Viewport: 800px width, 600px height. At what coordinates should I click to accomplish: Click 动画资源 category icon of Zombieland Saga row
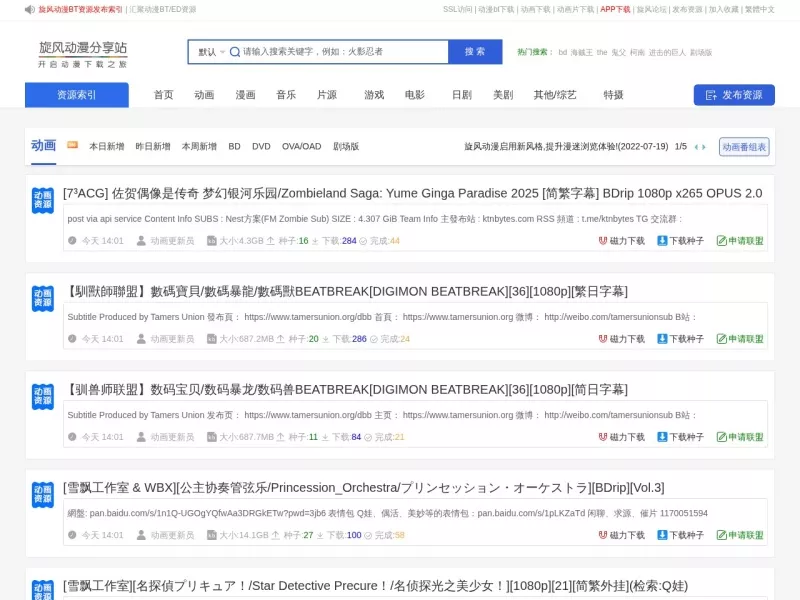pyautogui.click(x=43, y=201)
